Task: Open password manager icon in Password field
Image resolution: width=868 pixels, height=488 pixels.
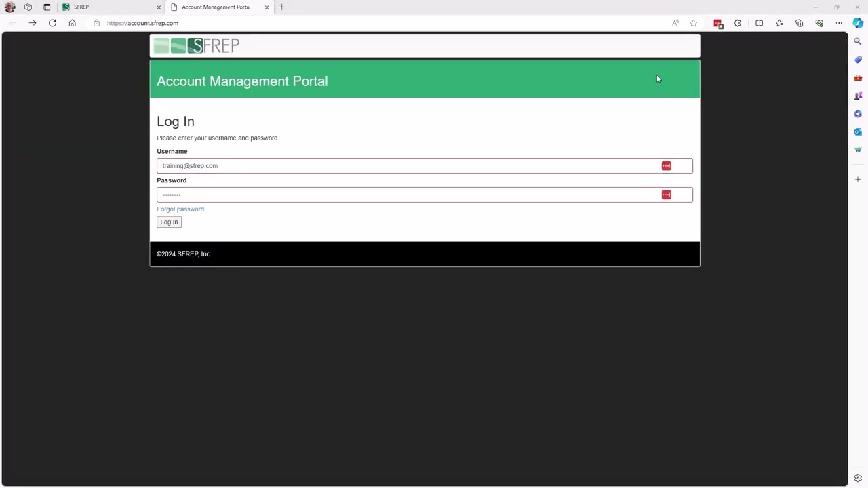Action: (666, 195)
